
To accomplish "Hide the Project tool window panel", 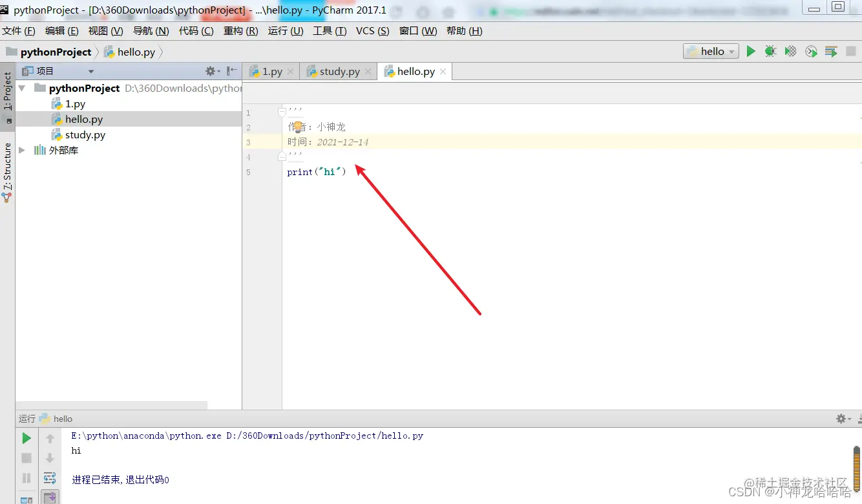I will (232, 71).
